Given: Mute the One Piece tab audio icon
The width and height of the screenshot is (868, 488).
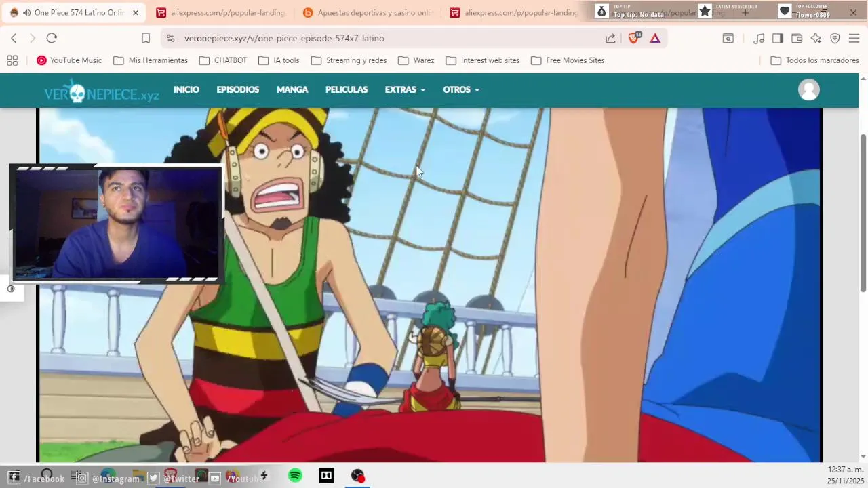Looking at the screenshot, I should [26, 13].
